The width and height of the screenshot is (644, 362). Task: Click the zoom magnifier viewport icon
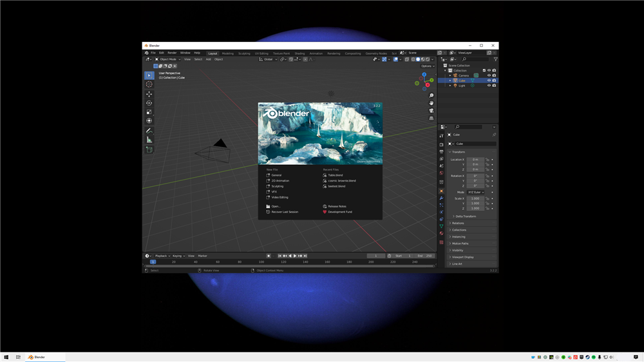(x=431, y=95)
